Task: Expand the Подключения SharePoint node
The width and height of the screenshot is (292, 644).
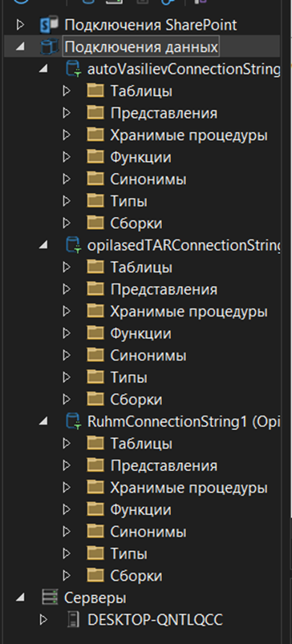Action: 20,26
